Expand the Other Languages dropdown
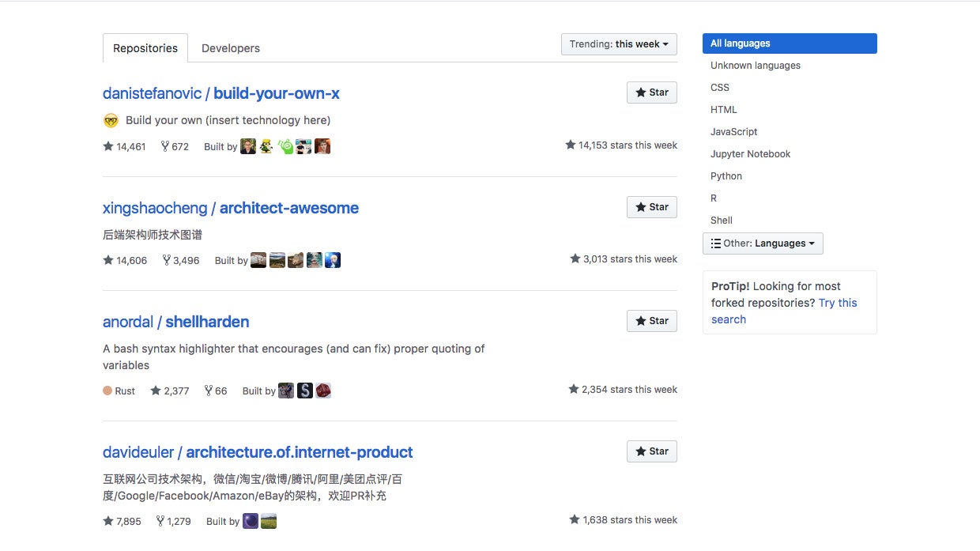 (x=763, y=243)
